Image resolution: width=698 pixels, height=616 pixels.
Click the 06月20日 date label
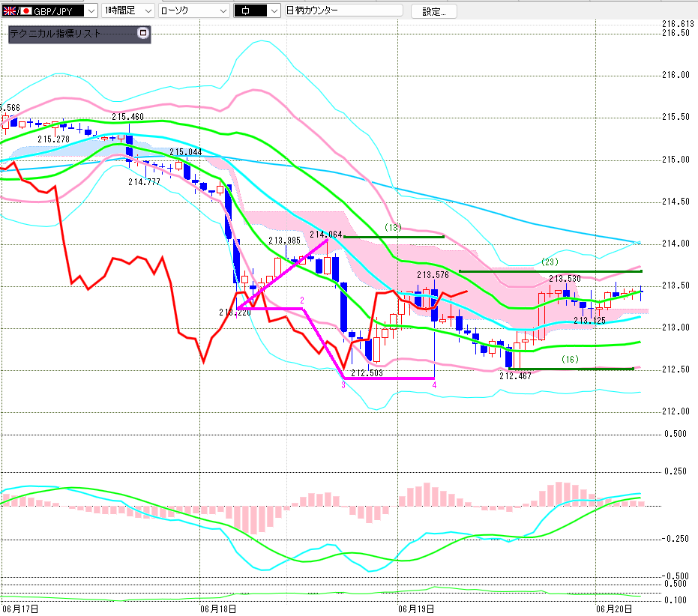(x=614, y=609)
